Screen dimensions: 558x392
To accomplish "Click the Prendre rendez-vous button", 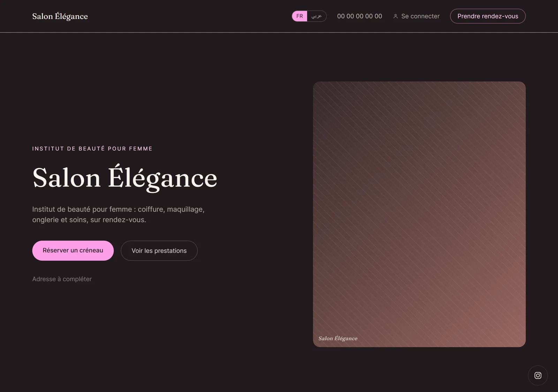I will click(x=488, y=16).
